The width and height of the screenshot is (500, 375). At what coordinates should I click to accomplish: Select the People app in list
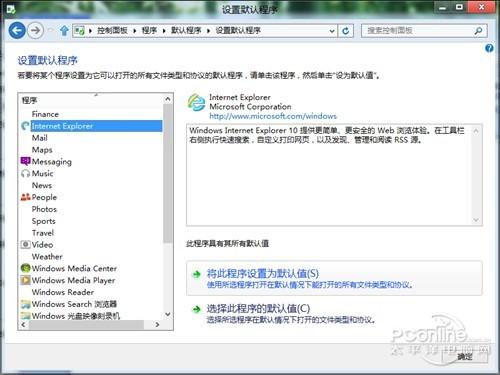pos(44,197)
